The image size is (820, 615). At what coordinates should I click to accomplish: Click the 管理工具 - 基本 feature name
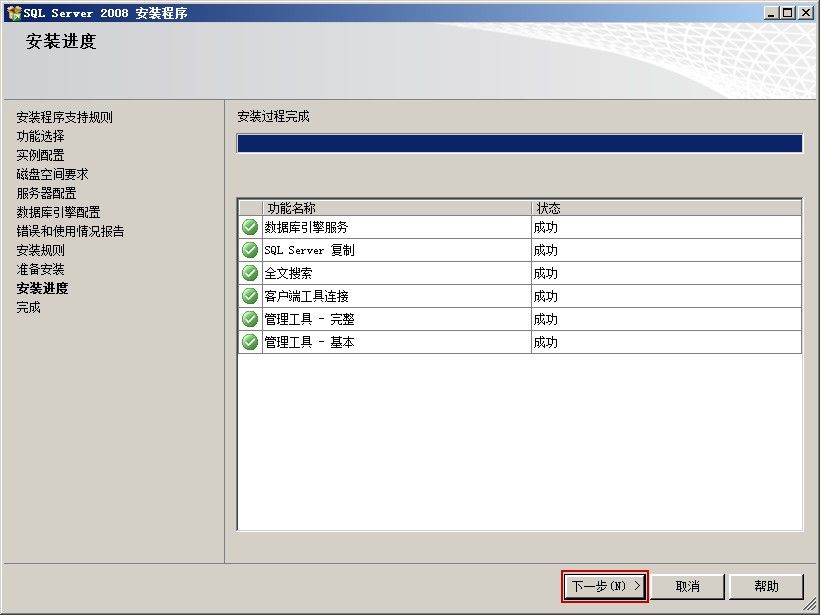309,343
